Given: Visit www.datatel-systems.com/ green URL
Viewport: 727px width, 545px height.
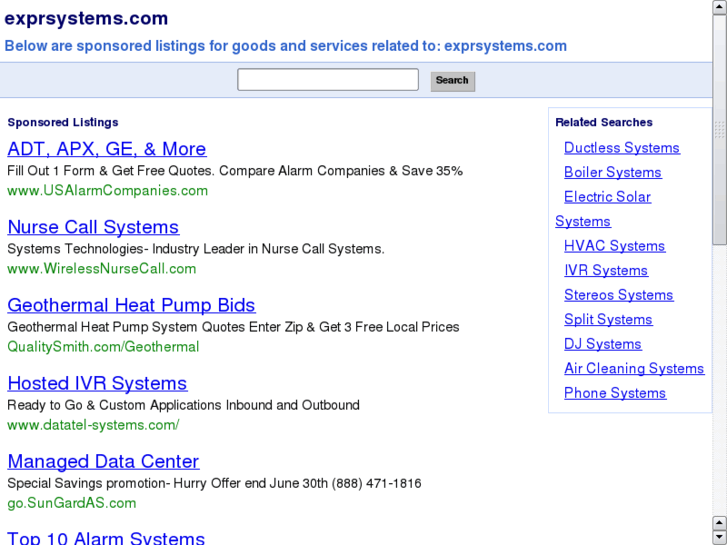Looking at the screenshot, I should pos(93,425).
